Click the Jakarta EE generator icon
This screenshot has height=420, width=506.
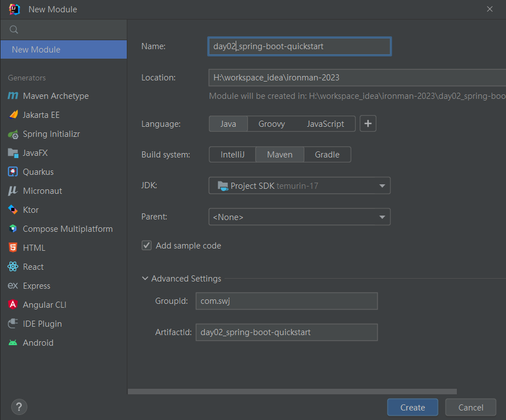(x=13, y=115)
